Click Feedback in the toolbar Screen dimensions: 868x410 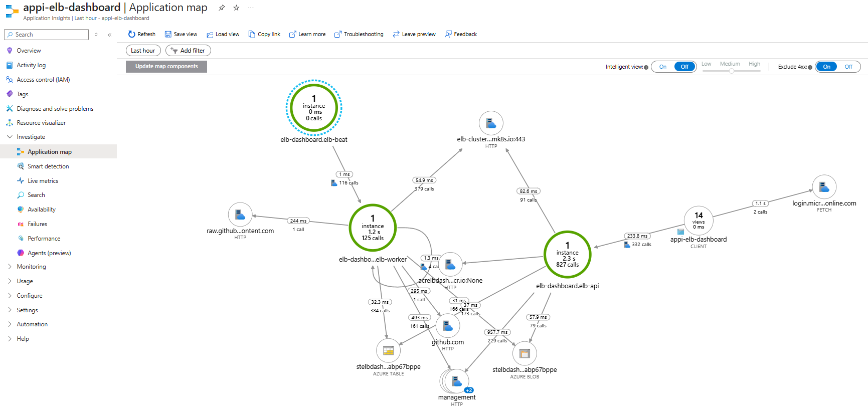point(461,35)
